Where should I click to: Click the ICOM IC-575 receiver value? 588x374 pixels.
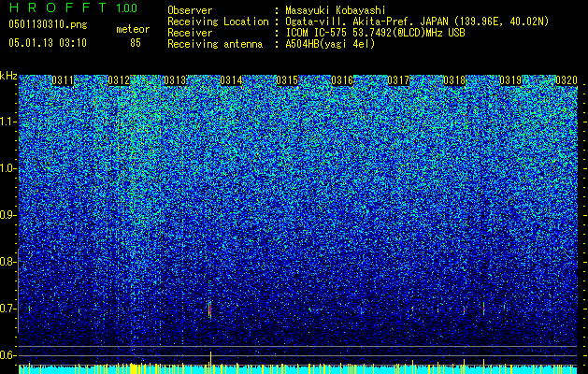tap(375, 33)
